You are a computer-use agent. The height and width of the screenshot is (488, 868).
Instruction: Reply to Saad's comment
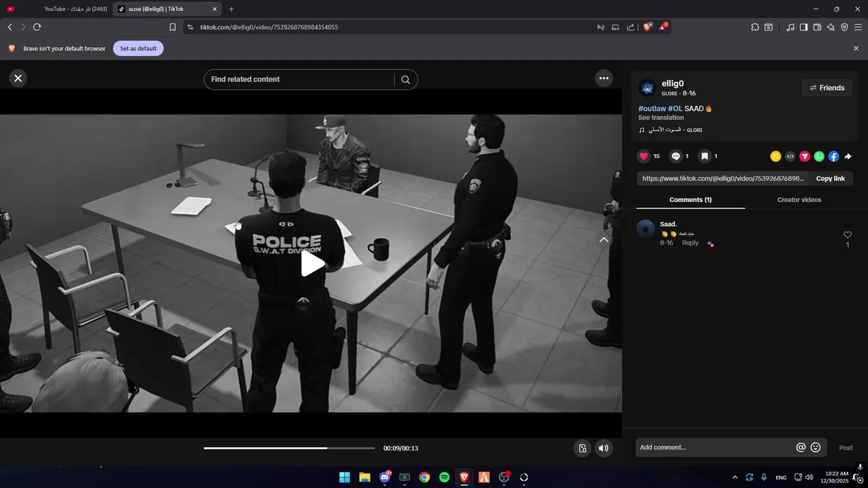[690, 243]
